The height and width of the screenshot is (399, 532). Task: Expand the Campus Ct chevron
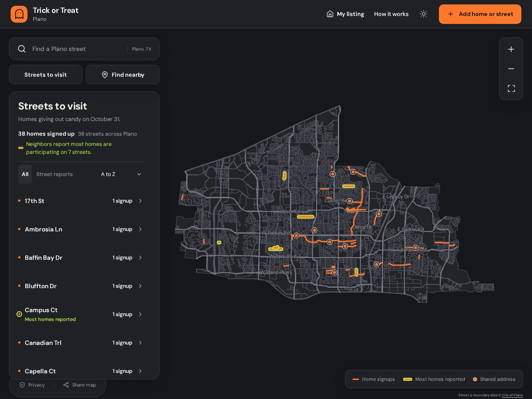pyautogui.click(x=140, y=314)
